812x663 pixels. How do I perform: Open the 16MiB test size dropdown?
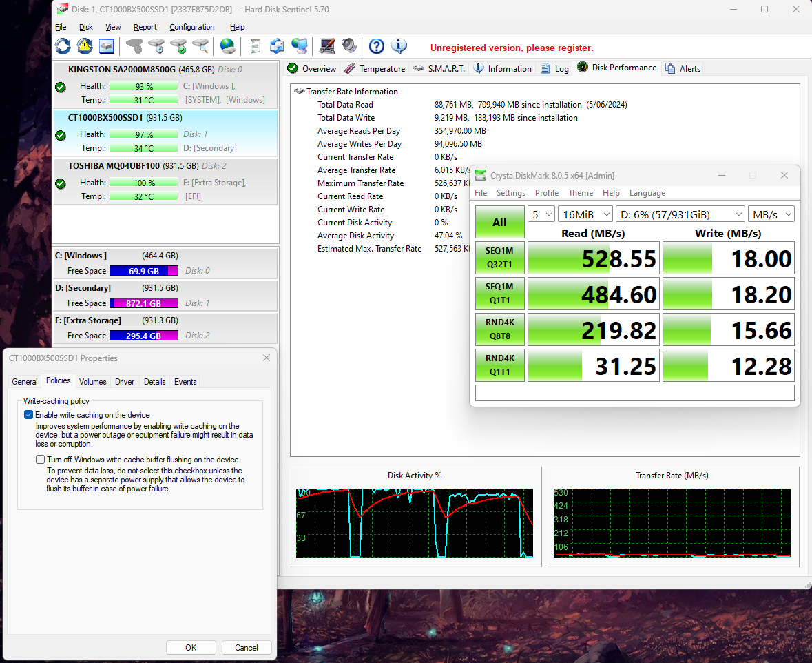[585, 214]
